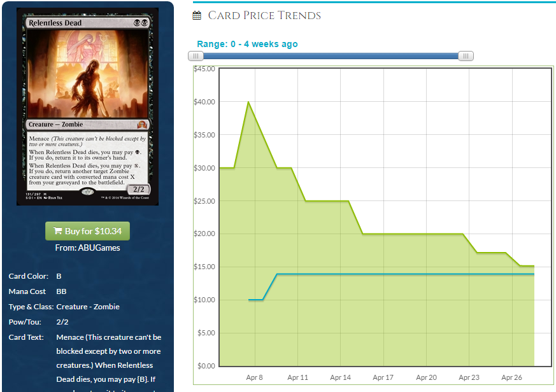The height and width of the screenshot is (392, 556).
Task: Click the $20.00 axis label
Action: pyautogui.click(x=204, y=234)
